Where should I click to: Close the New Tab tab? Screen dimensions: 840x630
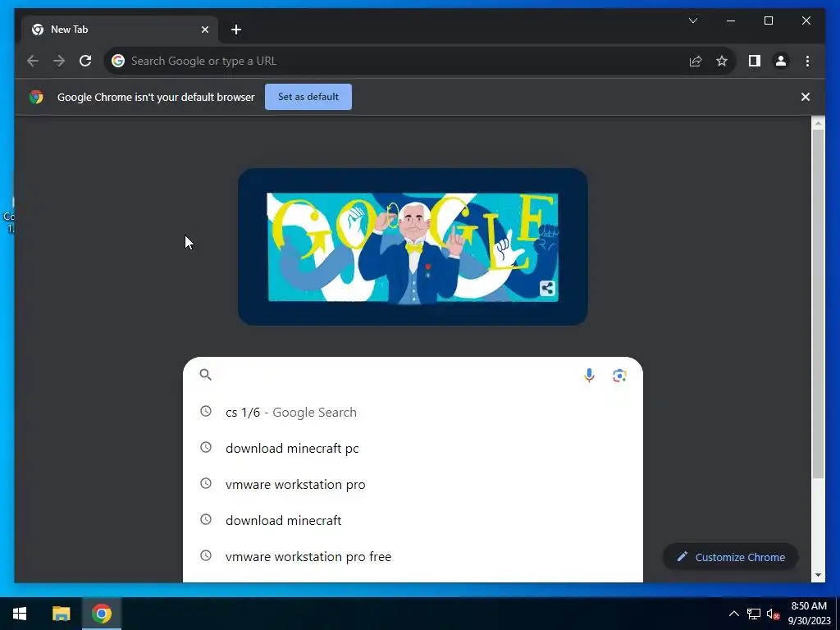coord(204,30)
